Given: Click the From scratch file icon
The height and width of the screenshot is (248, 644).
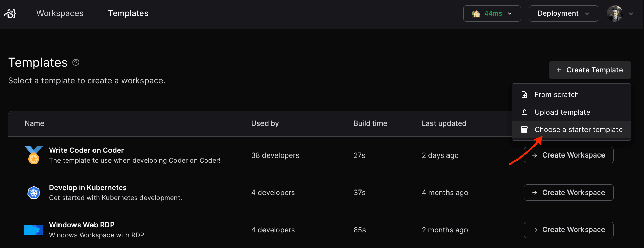Looking at the screenshot, I should pyautogui.click(x=524, y=95).
